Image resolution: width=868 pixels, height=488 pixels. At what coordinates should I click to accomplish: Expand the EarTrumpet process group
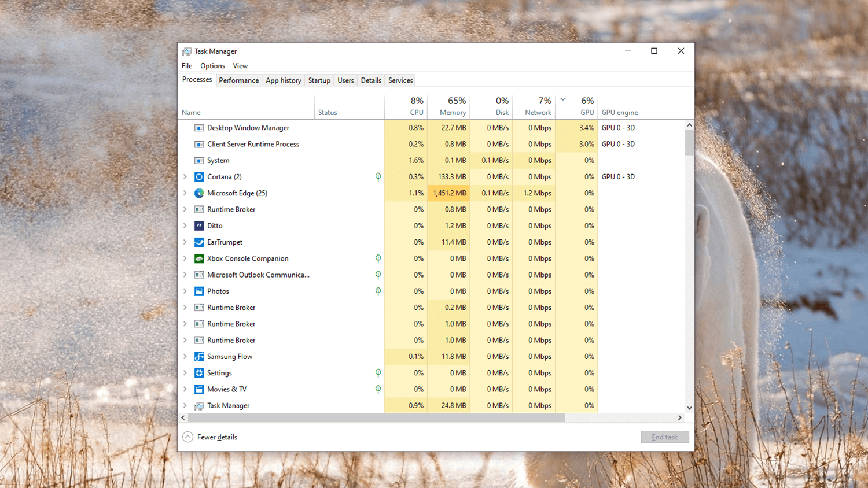point(185,242)
